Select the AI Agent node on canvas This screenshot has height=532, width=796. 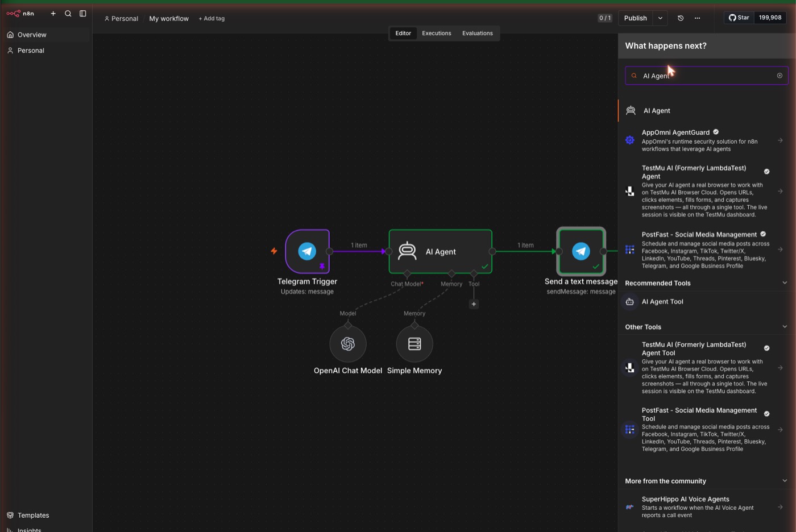441,251
